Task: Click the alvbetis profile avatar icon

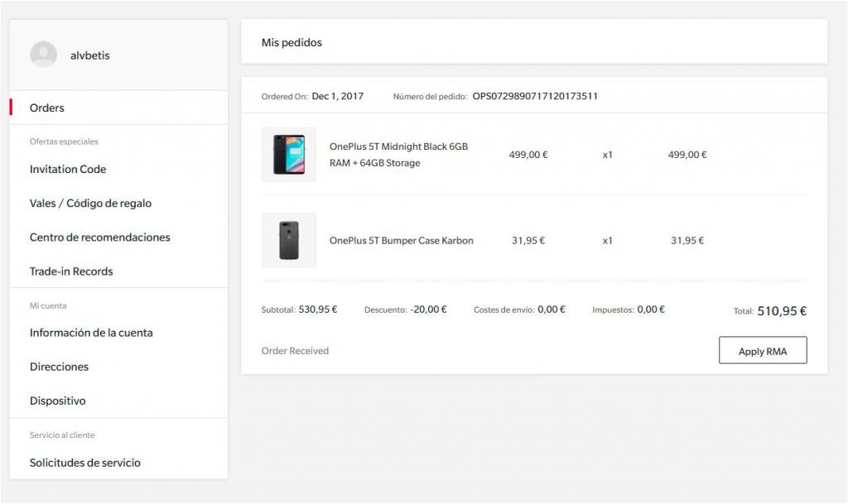Action: (43, 55)
